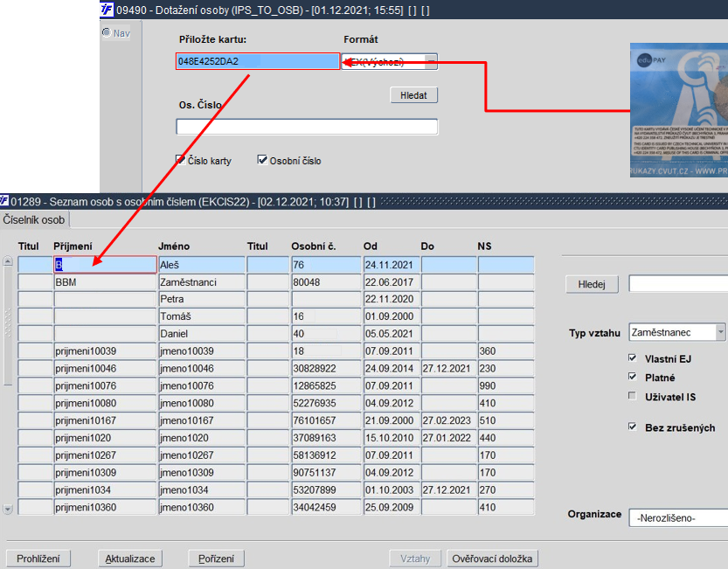Click the table scroll down arrow

pyautogui.click(x=8, y=509)
